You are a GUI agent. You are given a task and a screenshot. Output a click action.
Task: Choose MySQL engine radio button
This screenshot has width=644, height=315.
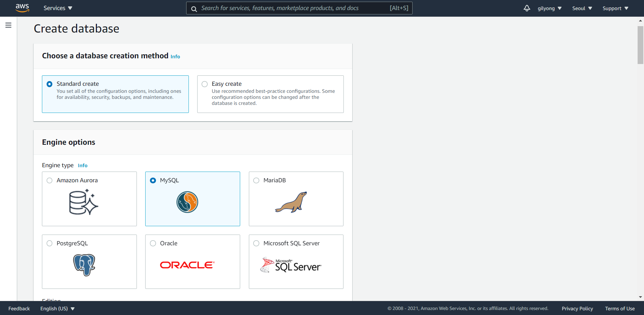[x=153, y=181]
